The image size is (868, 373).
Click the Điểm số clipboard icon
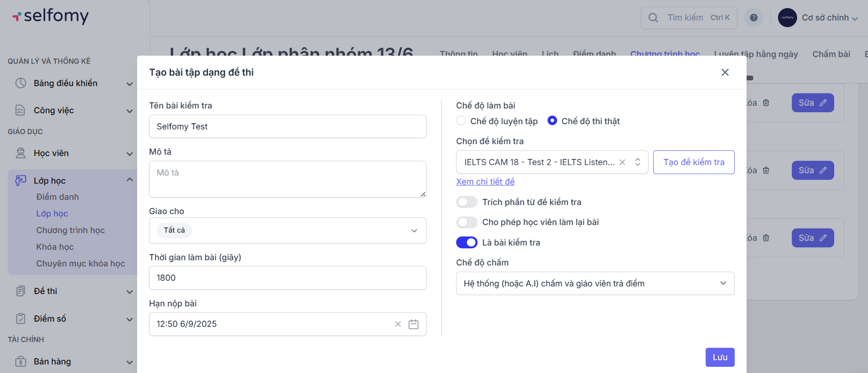[20, 319]
